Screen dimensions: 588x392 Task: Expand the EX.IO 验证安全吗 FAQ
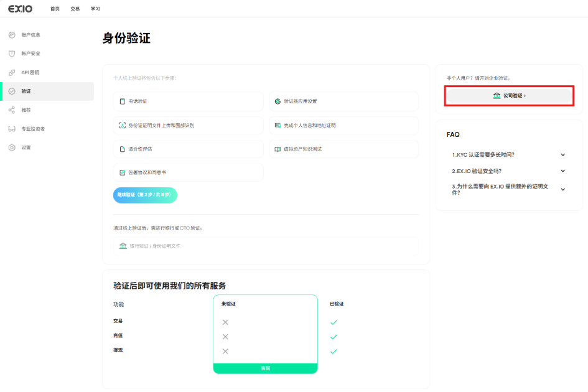[562, 170]
